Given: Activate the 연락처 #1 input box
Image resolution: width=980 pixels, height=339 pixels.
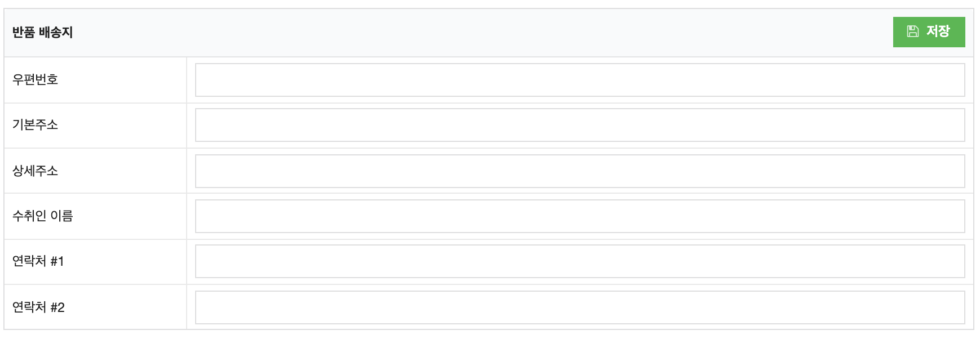Looking at the screenshot, I should pyautogui.click(x=580, y=261).
